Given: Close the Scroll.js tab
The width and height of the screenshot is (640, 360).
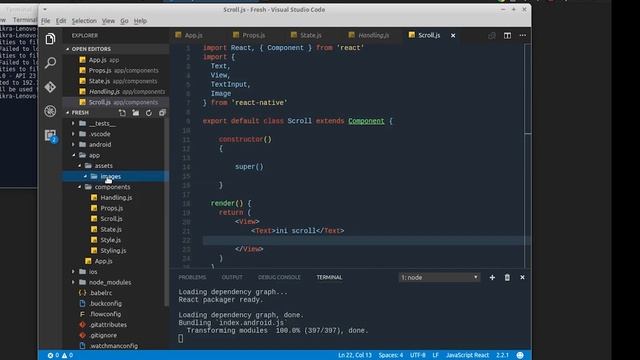Looking at the screenshot, I should tap(453, 36).
